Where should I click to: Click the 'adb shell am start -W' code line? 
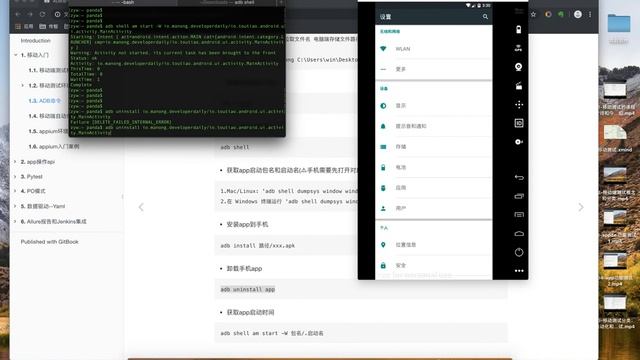[x=272, y=333]
